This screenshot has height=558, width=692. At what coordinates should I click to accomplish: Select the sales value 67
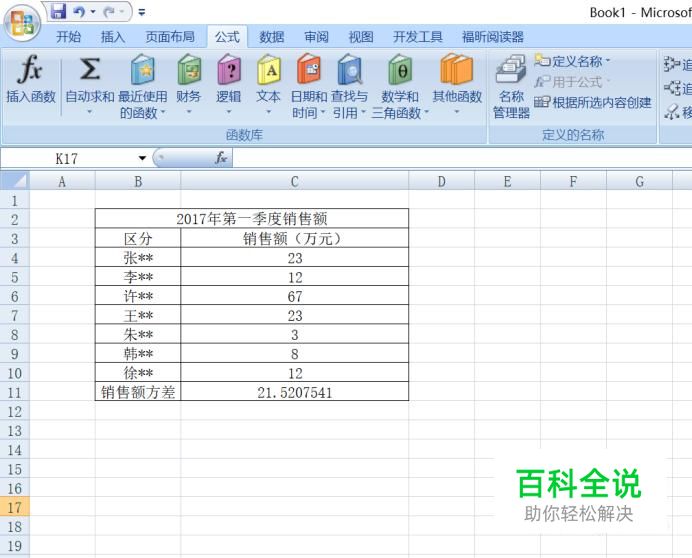pos(295,296)
